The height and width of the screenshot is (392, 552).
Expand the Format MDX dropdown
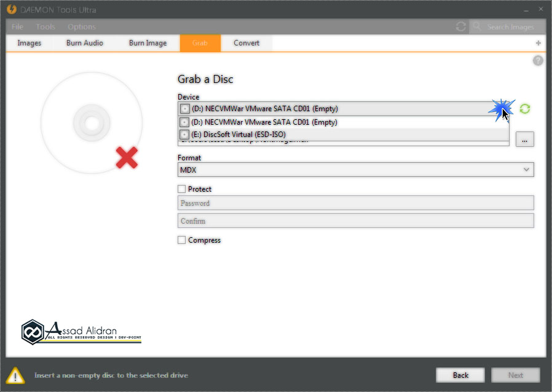coord(355,170)
